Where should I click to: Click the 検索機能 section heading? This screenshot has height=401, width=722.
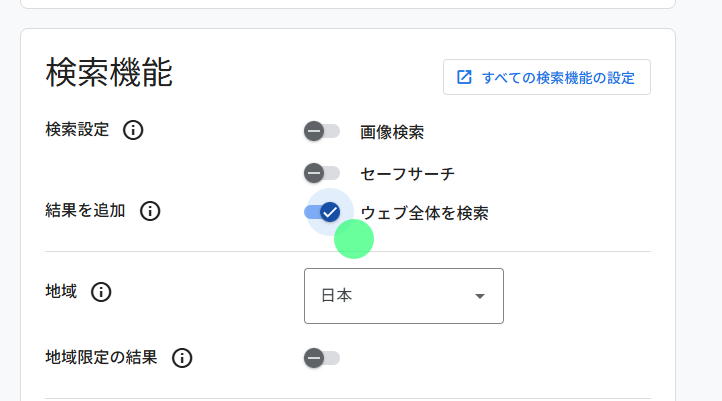109,73
